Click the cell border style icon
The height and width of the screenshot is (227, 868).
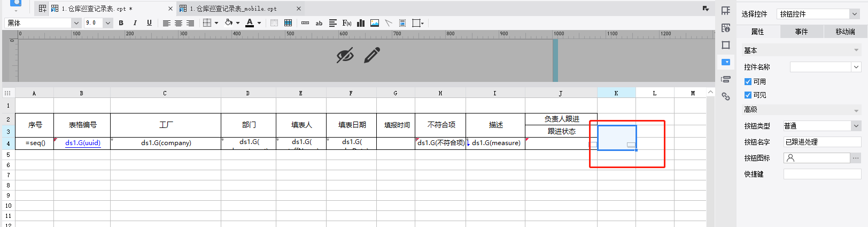207,23
